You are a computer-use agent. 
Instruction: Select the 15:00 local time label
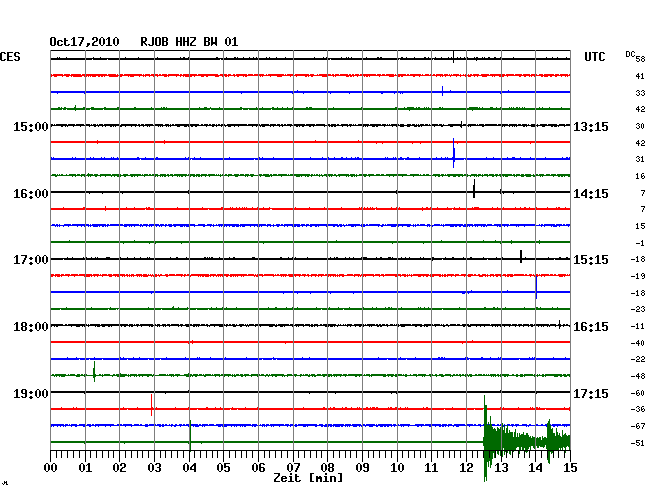tap(31, 127)
